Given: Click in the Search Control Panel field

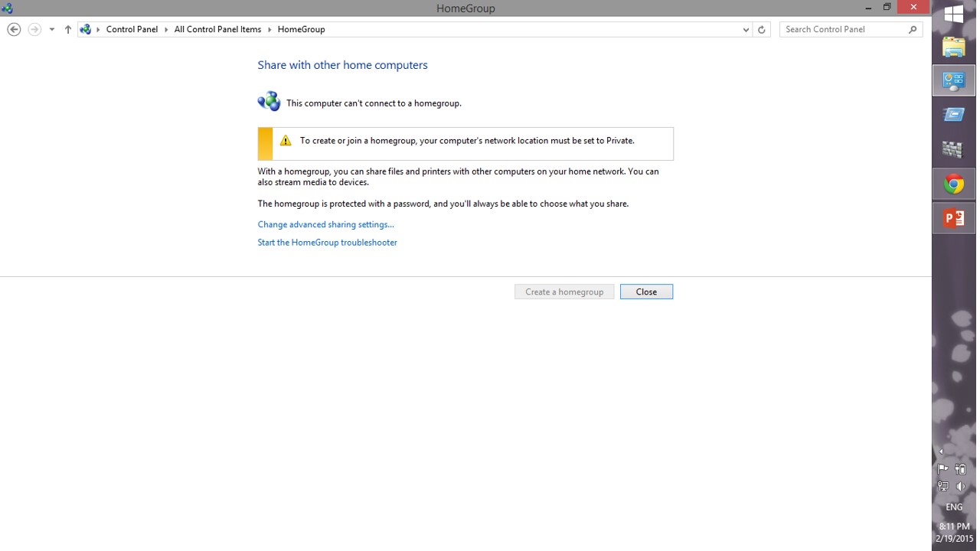Looking at the screenshot, I should point(842,29).
